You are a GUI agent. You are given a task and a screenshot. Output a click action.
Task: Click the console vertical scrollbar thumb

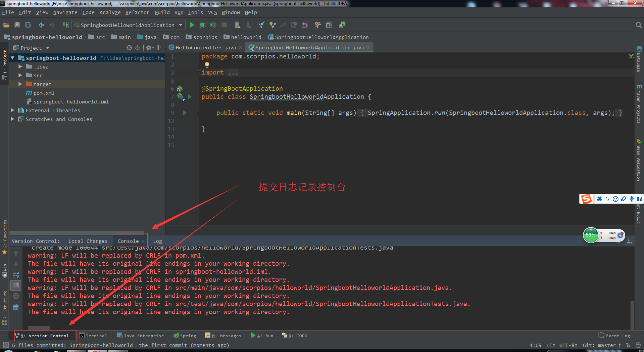coord(632,315)
